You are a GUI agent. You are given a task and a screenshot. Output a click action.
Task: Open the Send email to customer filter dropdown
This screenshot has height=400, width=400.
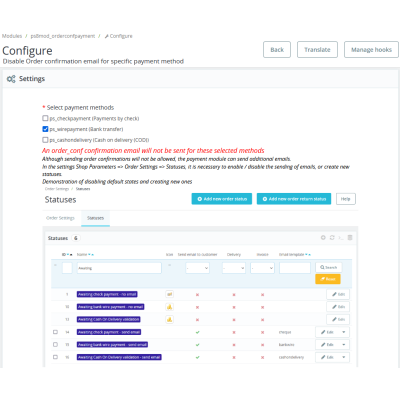[197, 268]
